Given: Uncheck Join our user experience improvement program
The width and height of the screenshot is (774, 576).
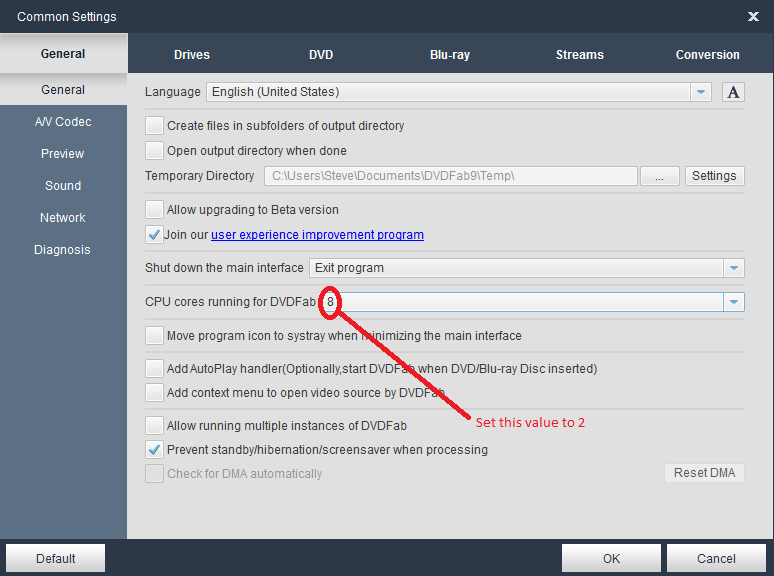Looking at the screenshot, I should [154, 234].
